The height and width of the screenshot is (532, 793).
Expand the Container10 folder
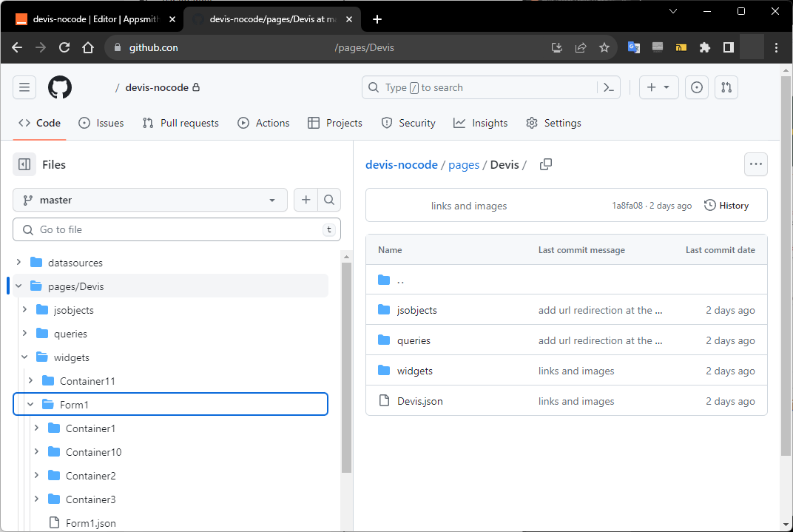(x=36, y=451)
